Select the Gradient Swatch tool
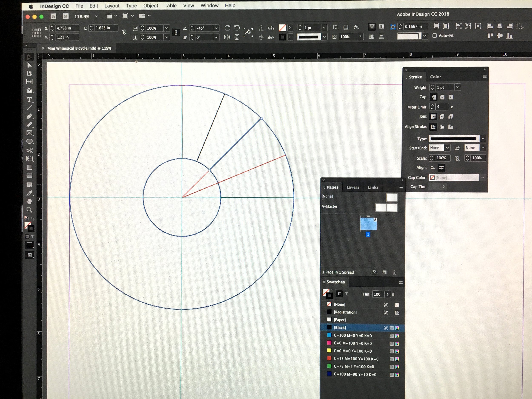532x399 pixels. point(29,167)
